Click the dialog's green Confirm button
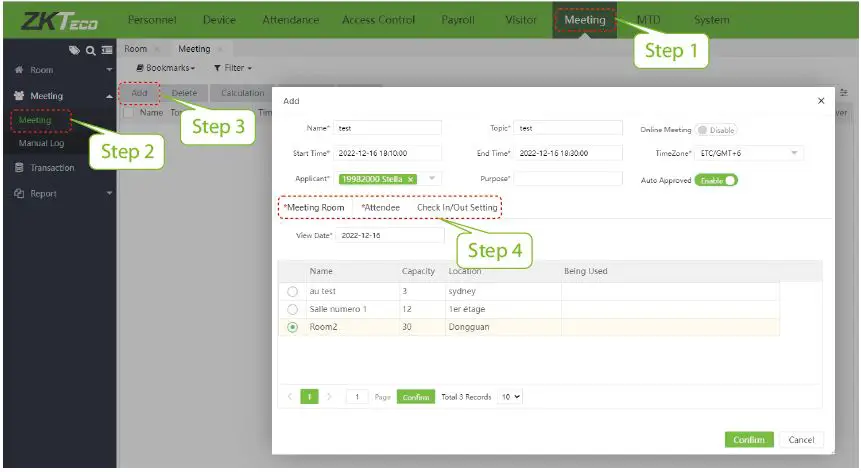Image resolution: width=861 pixels, height=472 pixels. 749,440
